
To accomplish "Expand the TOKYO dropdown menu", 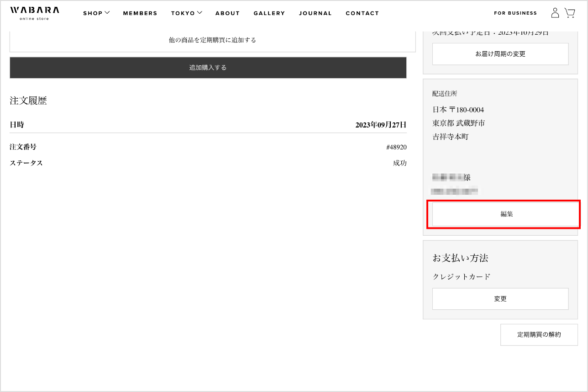I will (x=186, y=13).
